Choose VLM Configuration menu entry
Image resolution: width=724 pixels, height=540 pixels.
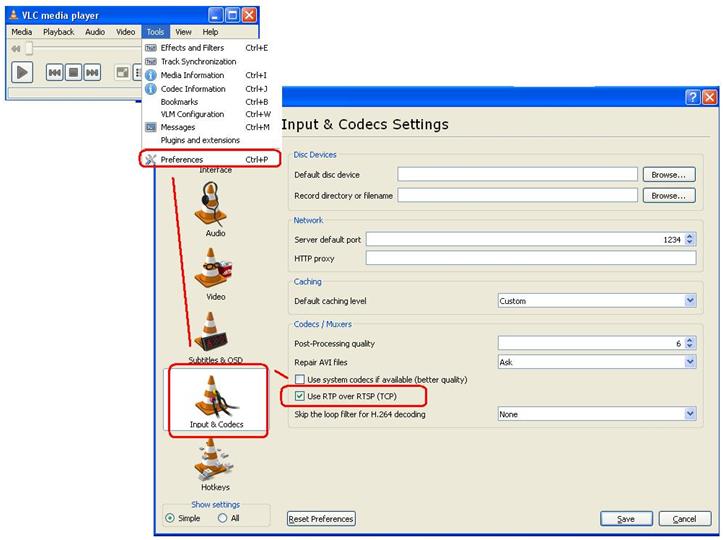[211, 114]
